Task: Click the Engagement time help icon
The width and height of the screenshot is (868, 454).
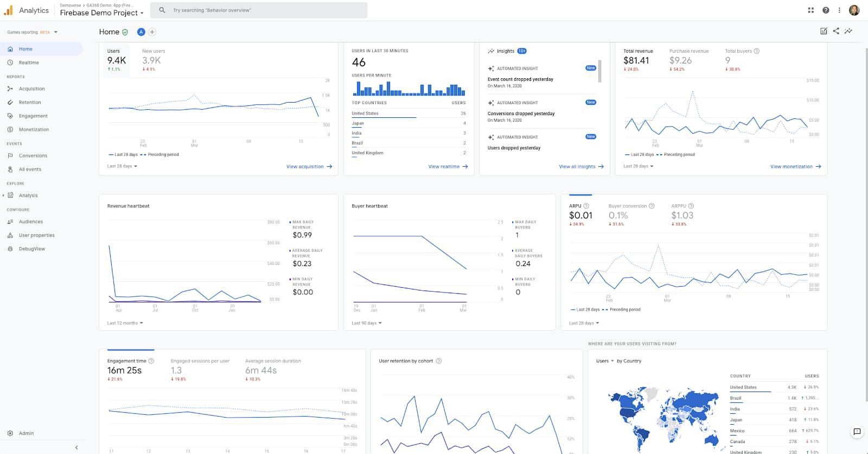Action: pyautogui.click(x=151, y=361)
